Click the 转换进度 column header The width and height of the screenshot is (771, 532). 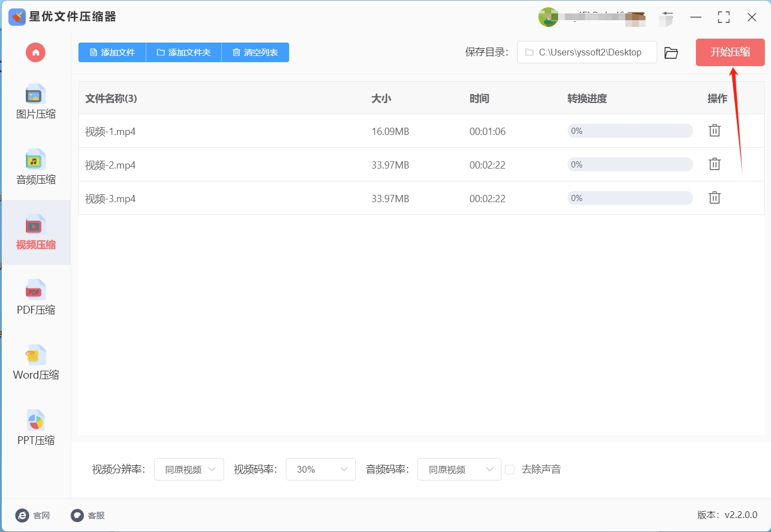pyautogui.click(x=587, y=99)
